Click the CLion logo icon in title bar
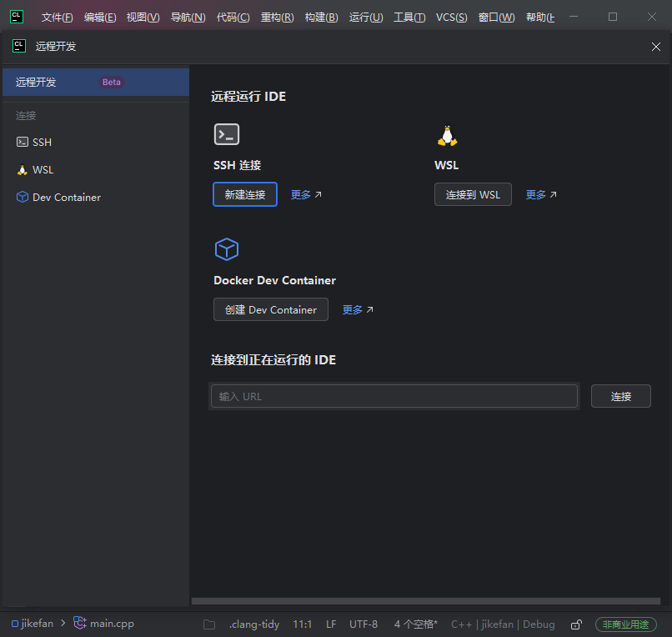 (17, 17)
